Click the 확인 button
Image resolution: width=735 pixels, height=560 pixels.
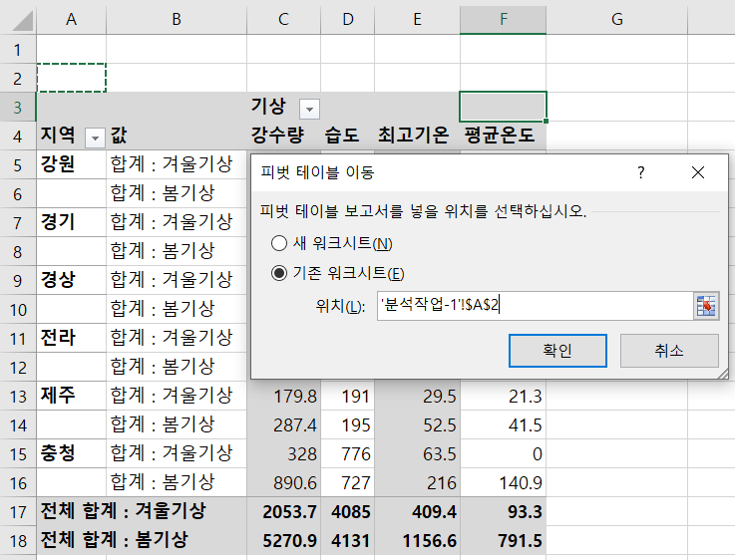(x=556, y=351)
